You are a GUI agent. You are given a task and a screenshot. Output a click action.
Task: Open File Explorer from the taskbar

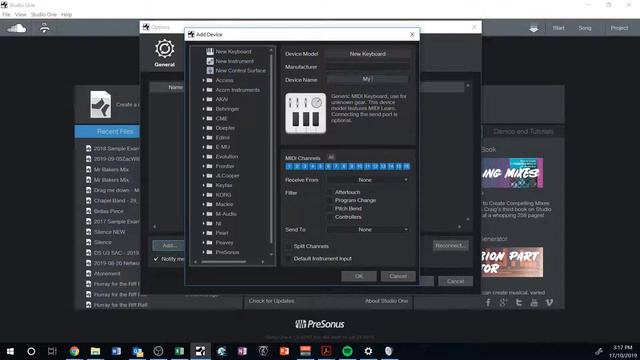(x=95, y=351)
